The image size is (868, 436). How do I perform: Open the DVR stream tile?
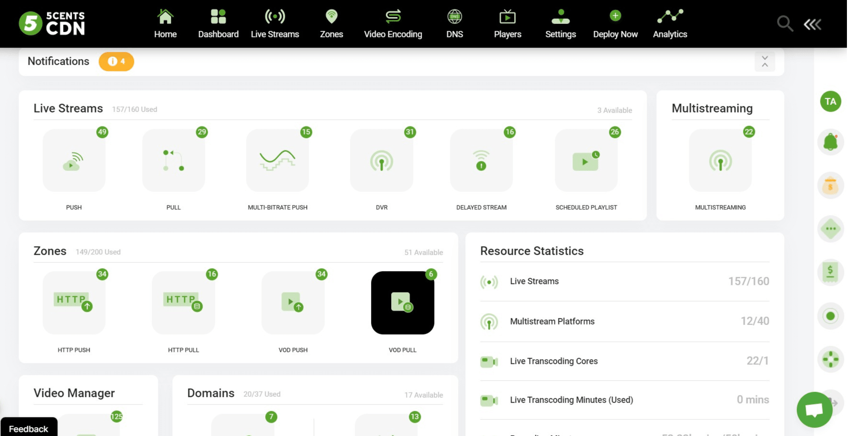tap(382, 160)
